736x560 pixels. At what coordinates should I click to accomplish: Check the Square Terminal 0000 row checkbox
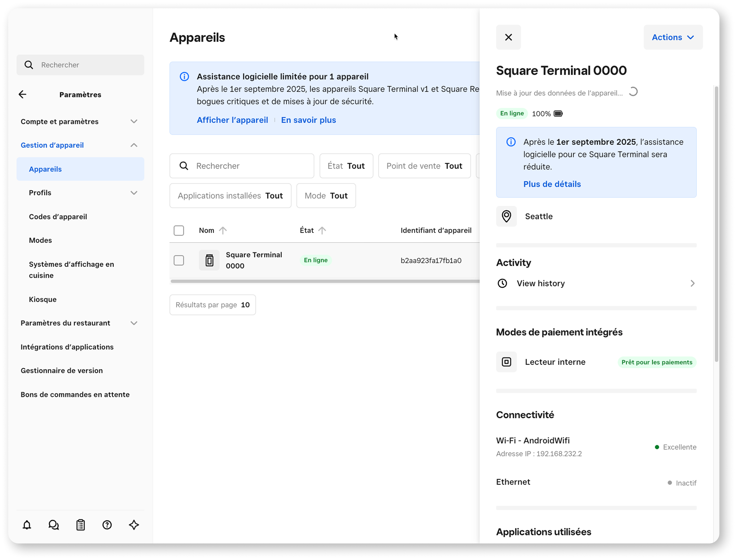(x=179, y=260)
